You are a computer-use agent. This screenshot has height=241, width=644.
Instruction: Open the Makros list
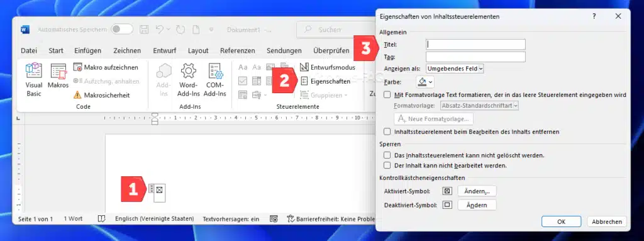tap(58, 76)
